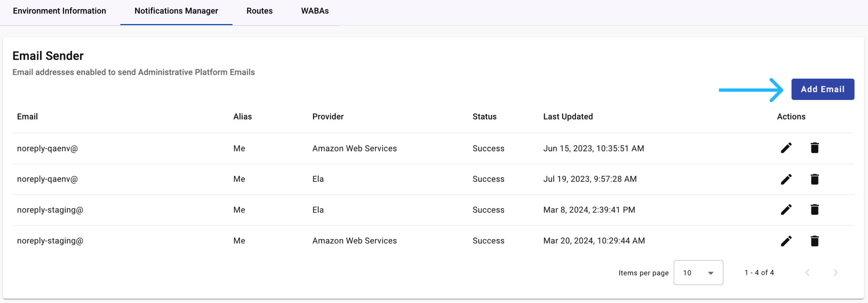Go to previous page of results

[x=807, y=273]
